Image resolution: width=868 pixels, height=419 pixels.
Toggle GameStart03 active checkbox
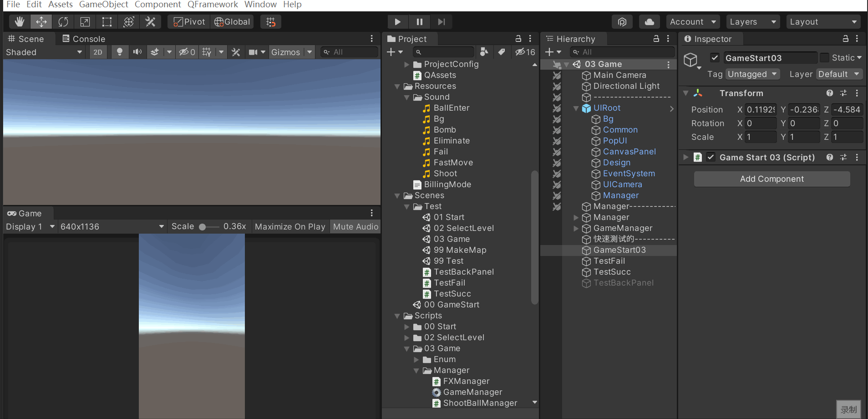click(x=715, y=57)
